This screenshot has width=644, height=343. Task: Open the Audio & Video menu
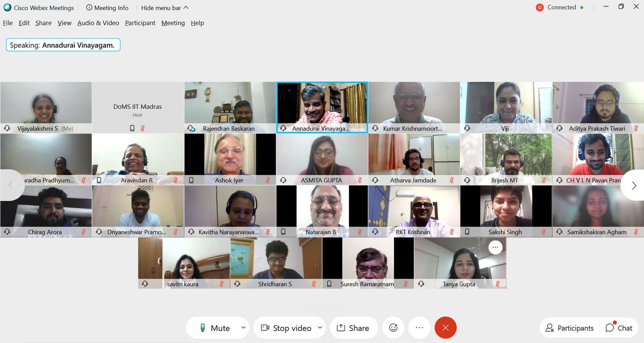tap(98, 23)
